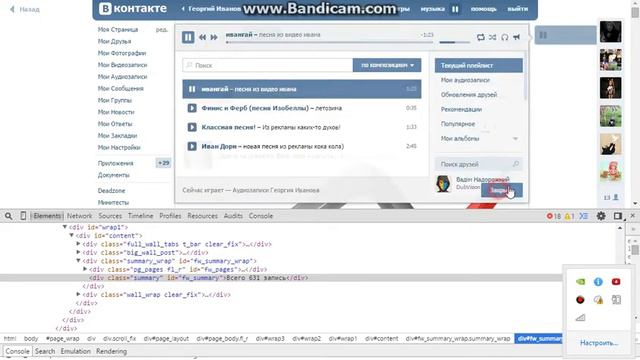Open the 'помощь' header link
The height and width of the screenshot is (360, 640).
coord(484,9)
